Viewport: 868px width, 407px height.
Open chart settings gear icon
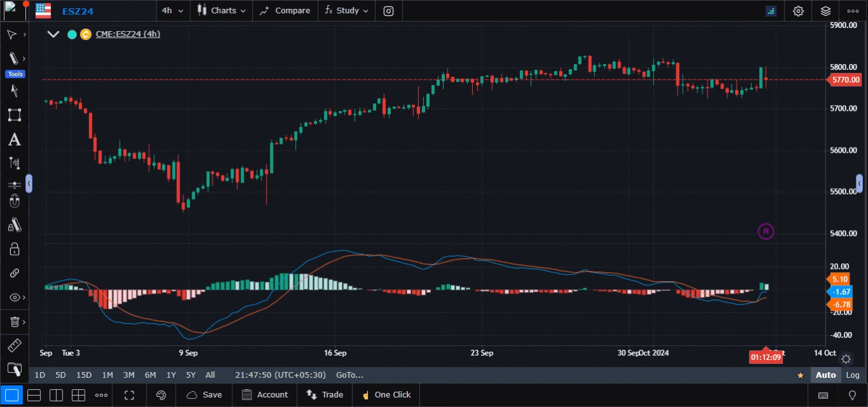click(x=798, y=11)
